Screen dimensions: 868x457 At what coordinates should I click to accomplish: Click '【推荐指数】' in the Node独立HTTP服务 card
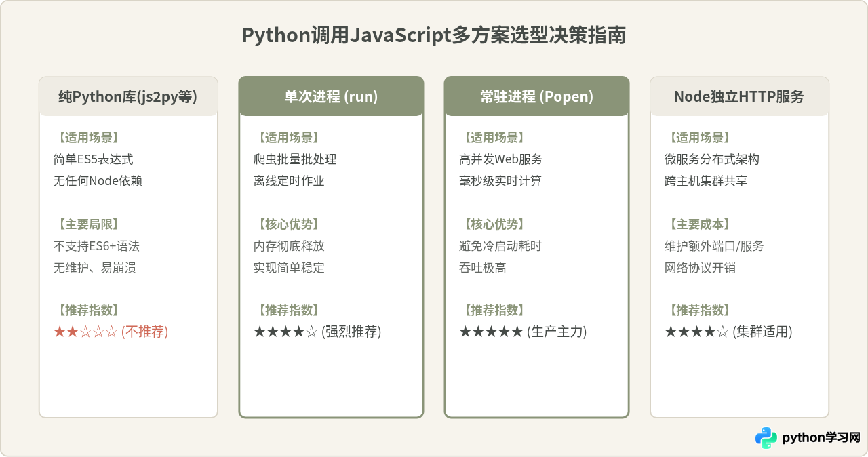point(698,311)
